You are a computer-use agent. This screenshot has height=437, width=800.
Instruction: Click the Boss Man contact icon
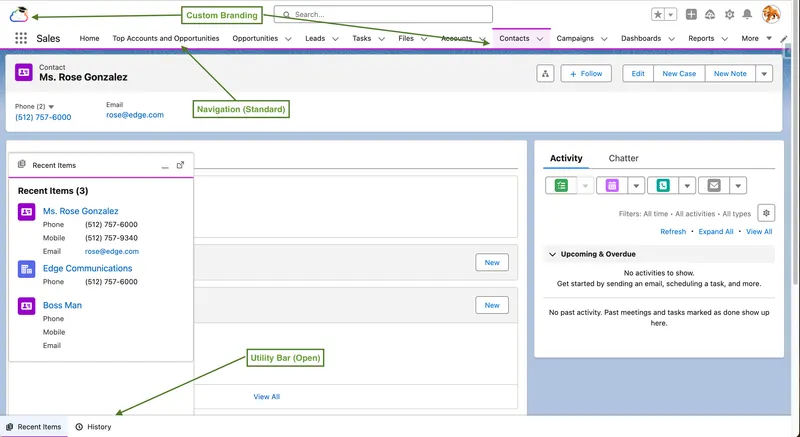coord(27,306)
